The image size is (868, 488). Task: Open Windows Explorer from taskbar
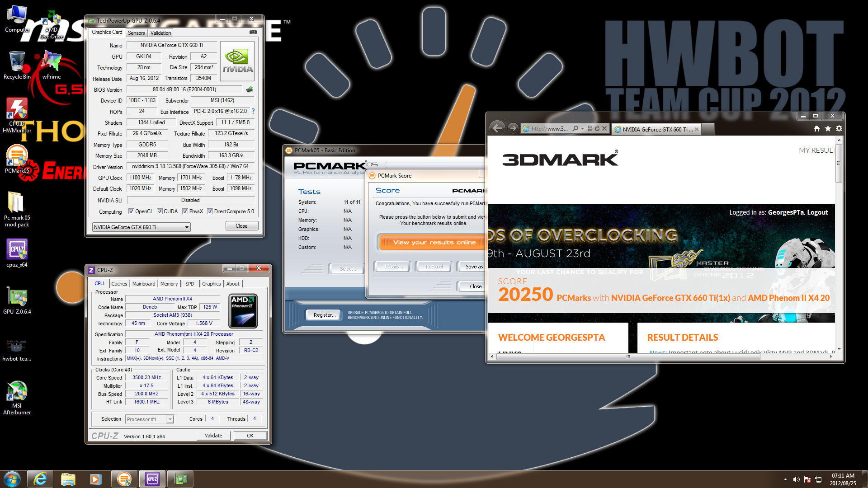68,479
